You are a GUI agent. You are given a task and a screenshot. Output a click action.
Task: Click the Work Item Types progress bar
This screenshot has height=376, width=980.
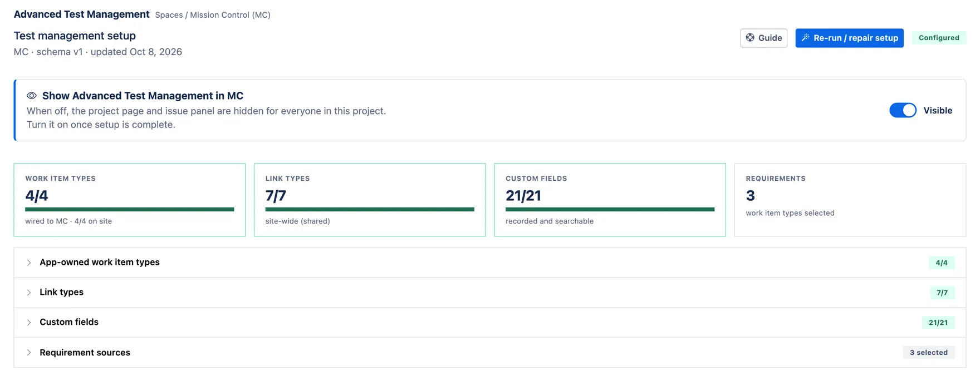click(130, 210)
